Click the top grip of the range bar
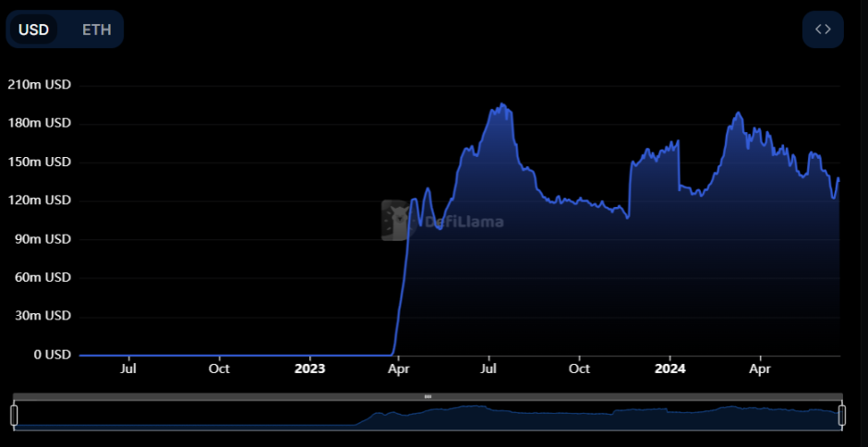 pos(428,397)
